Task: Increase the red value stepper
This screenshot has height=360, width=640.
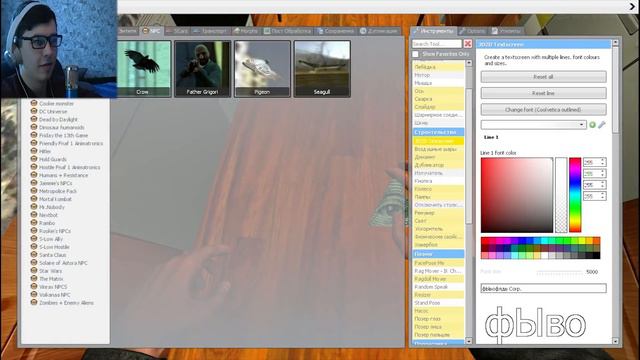Action: [603, 160]
